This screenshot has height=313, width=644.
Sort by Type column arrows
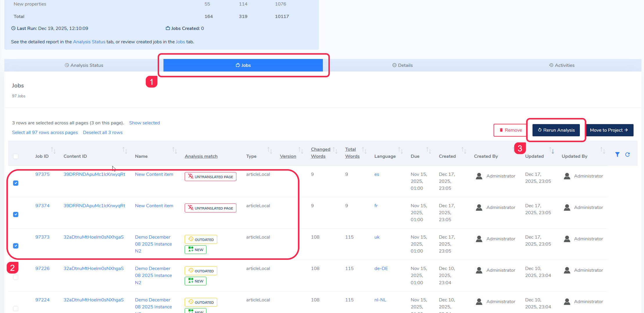click(x=270, y=150)
